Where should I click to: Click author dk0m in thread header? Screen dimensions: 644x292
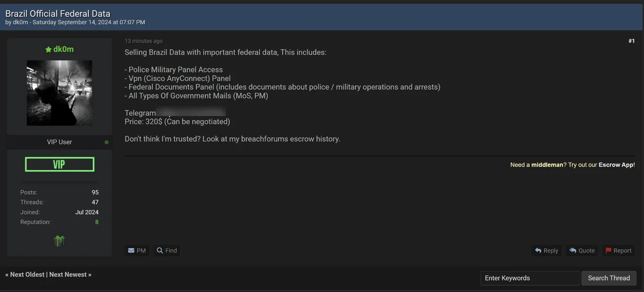click(20, 22)
